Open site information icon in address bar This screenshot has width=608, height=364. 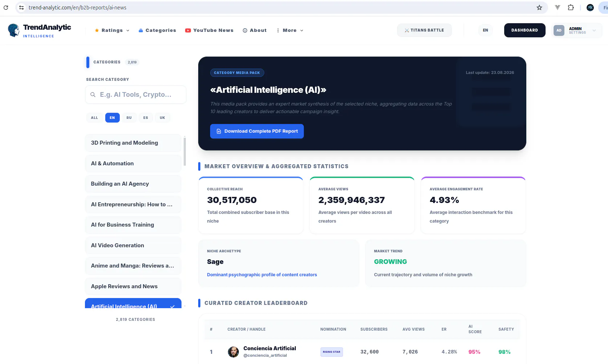click(21, 7)
